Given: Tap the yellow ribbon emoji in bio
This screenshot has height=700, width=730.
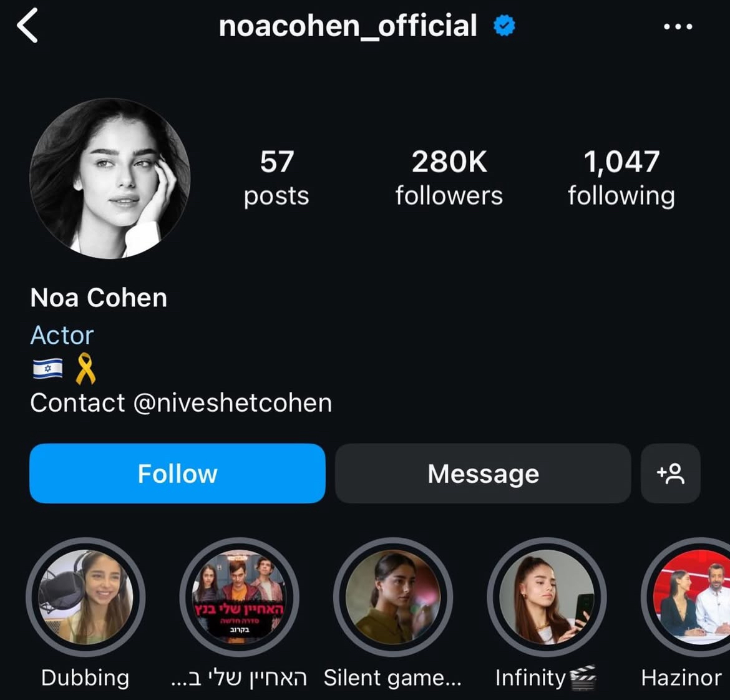Looking at the screenshot, I should (x=85, y=369).
